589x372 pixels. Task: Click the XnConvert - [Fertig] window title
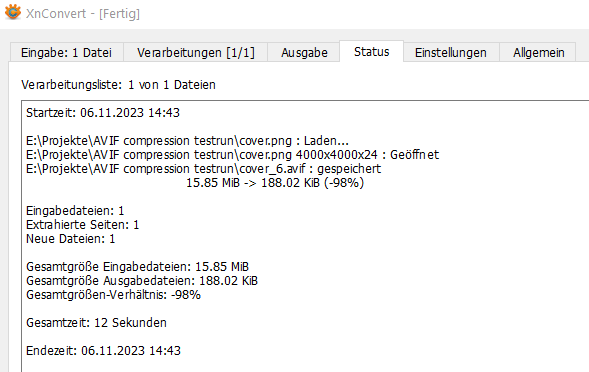[x=83, y=14]
